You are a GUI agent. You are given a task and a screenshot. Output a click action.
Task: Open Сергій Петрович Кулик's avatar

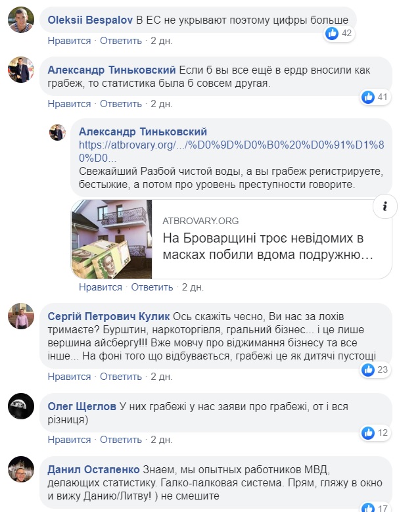(x=21, y=316)
